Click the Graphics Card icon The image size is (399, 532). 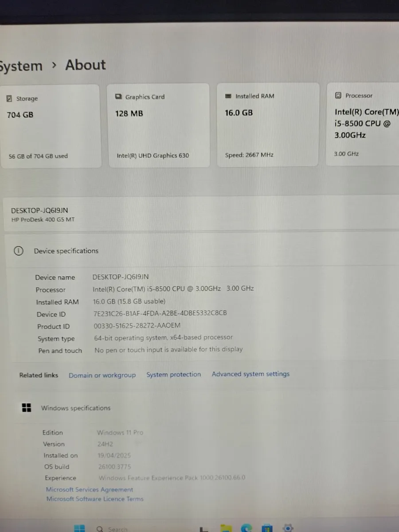[x=118, y=97]
